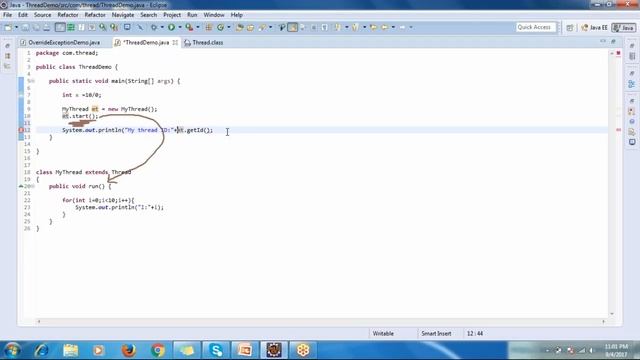The image size is (640, 360).
Task: Open the Back history dropdown arrow
Action: click(x=393, y=27)
